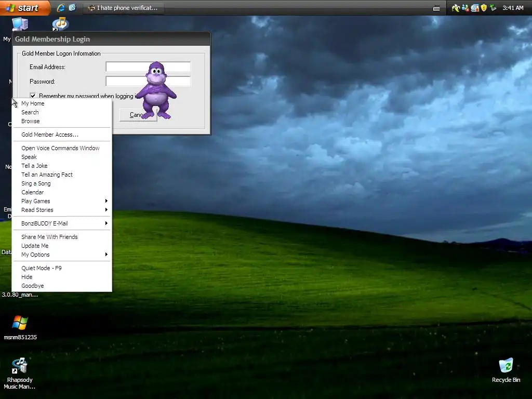Expand the Read Stories submenu
Image resolution: width=532 pixels, height=399 pixels.
click(62, 210)
